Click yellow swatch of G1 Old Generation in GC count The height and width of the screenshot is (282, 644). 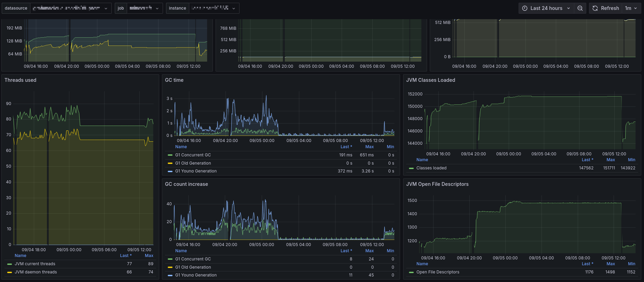(170, 267)
